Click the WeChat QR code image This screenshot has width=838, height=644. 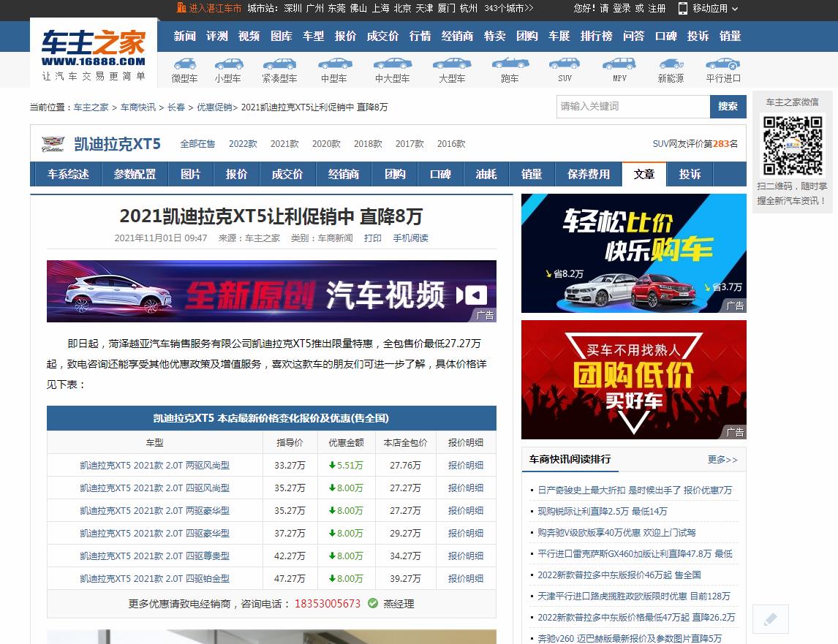click(793, 145)
